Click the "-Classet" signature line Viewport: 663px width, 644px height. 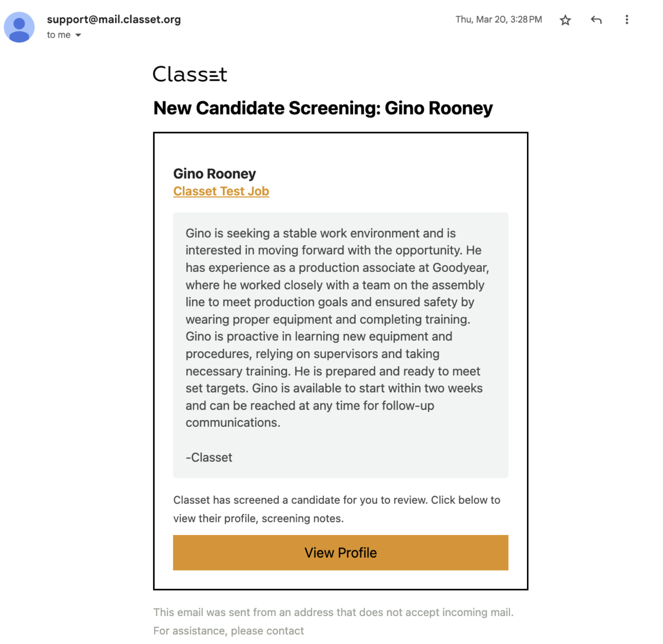209,457
